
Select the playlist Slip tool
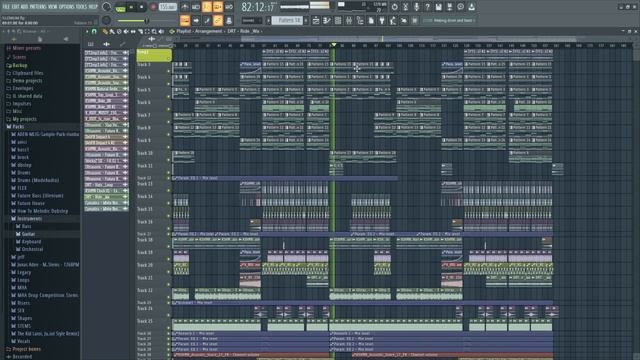[133, 31]
